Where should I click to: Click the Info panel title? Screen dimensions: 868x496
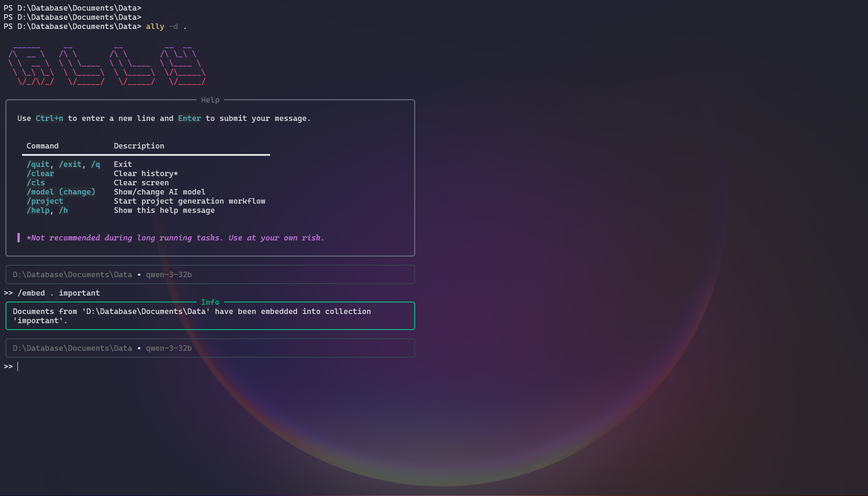click(x=210, y=302)
